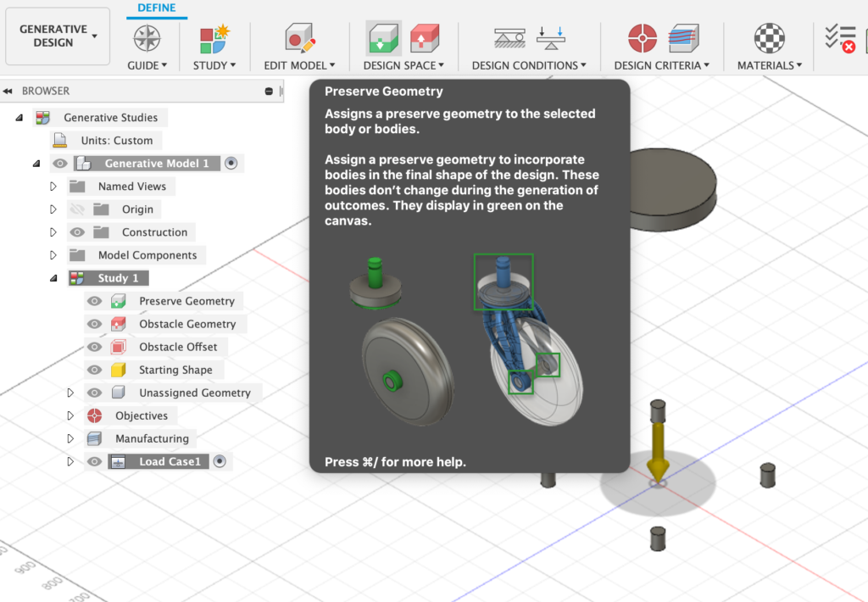This screenshot has width=868, height=602.
Task: Open the Design Conditions dropdown menu
Action: coord(529,65)
